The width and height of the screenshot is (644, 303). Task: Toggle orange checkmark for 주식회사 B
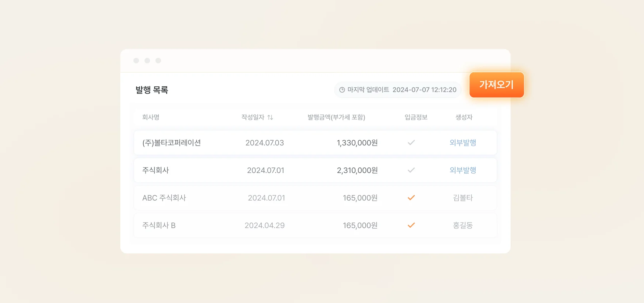click(x=411, y=225)
